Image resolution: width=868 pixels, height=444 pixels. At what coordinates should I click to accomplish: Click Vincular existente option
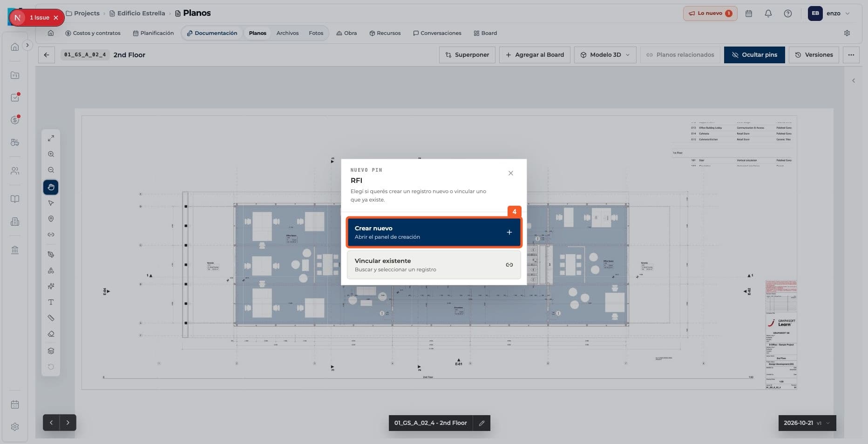point(434,265)
